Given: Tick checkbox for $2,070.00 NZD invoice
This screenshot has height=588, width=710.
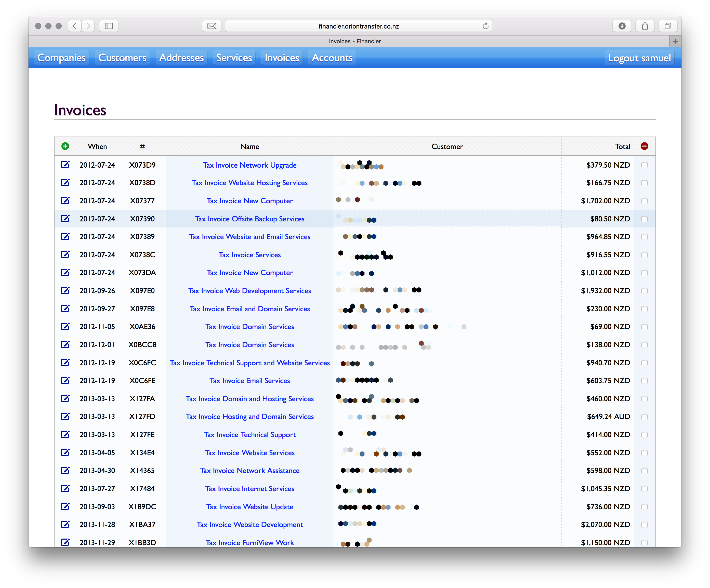Looking at the screenshot, I should (644, 525).
